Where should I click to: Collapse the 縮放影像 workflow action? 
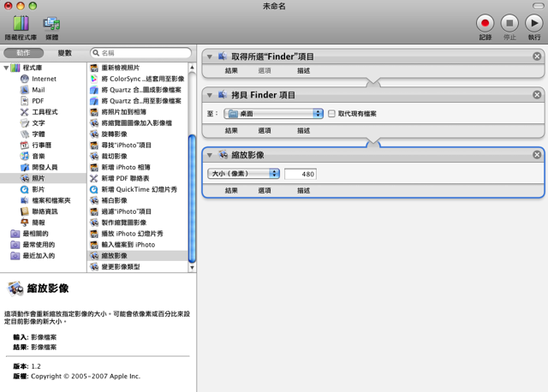coord(210,155)
